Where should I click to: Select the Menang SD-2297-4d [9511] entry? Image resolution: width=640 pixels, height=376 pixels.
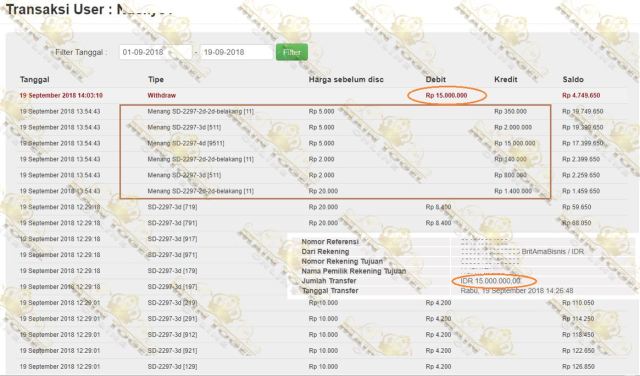click(186, 143)
